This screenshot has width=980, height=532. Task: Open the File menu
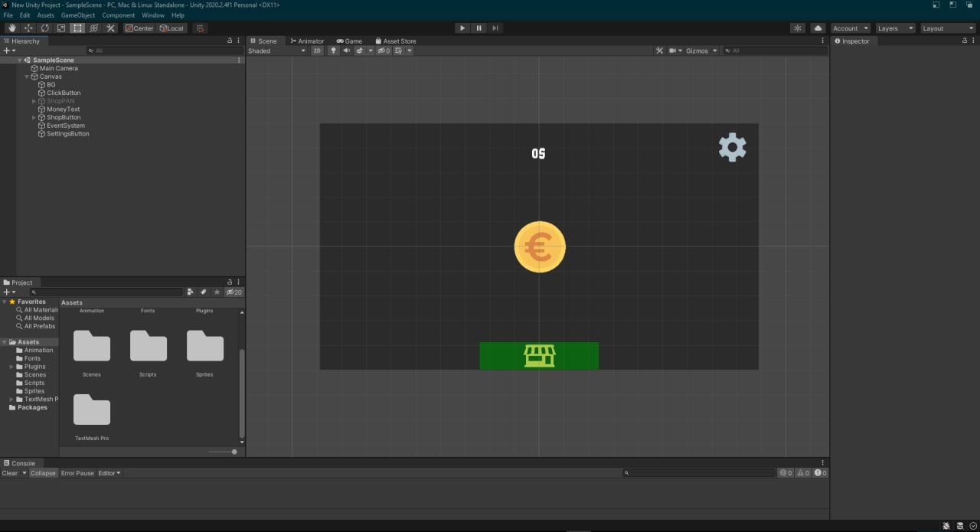(8, 15)
